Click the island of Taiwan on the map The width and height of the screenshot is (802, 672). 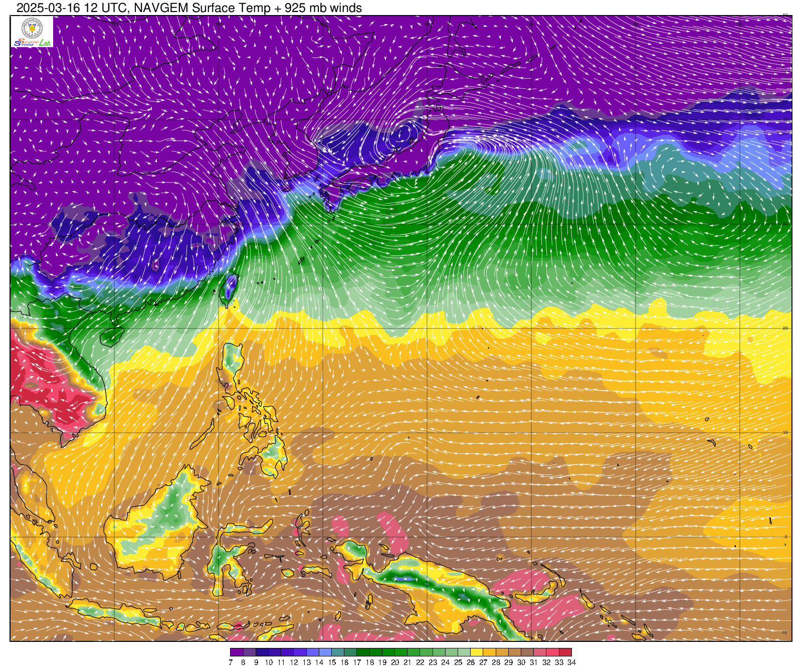click(230, 289)
